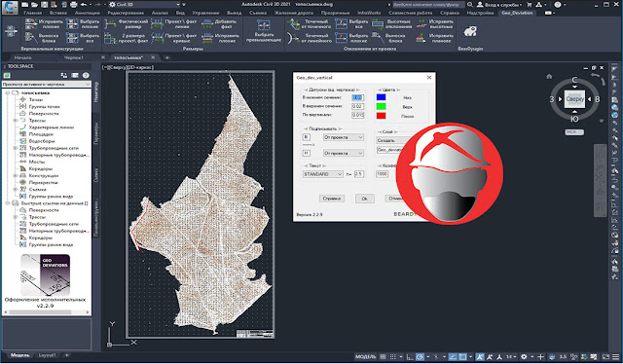
Task: Click the Civil 3D application menu logo
Action: tap(9, 7)
